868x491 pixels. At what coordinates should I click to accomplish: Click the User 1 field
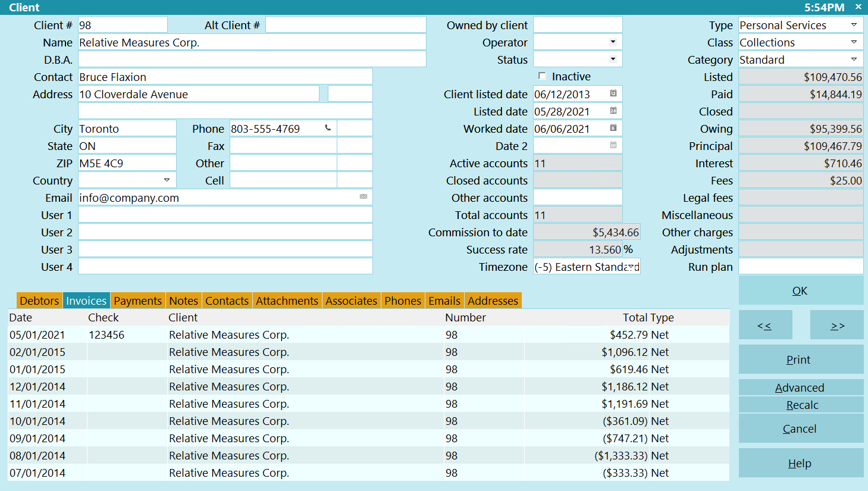click(x=225, y=215)
